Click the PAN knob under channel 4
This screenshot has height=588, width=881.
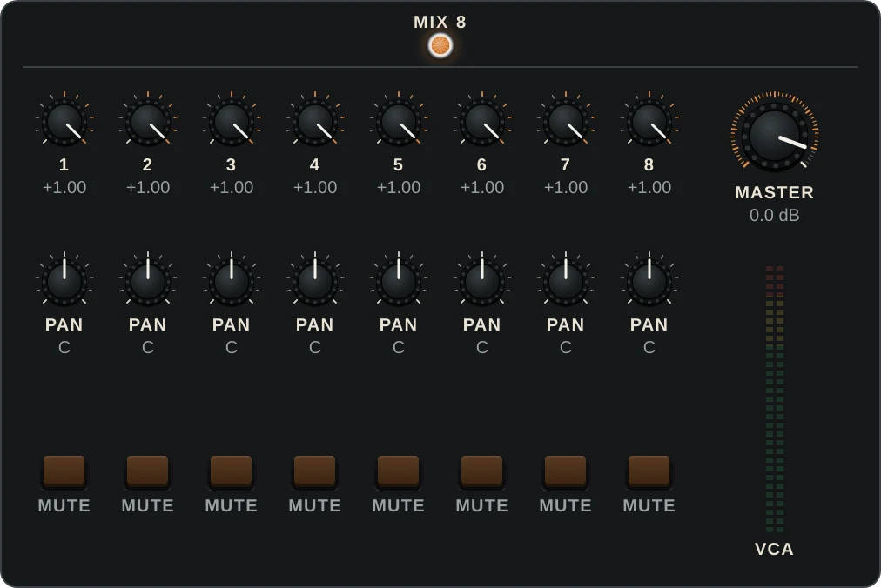coord(314,281)
